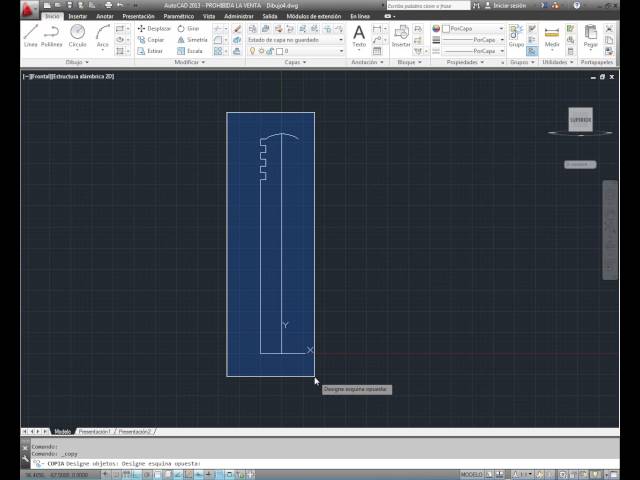Toggle the layer freeze sun icon

pyautogui.click(x=261, y=51)
